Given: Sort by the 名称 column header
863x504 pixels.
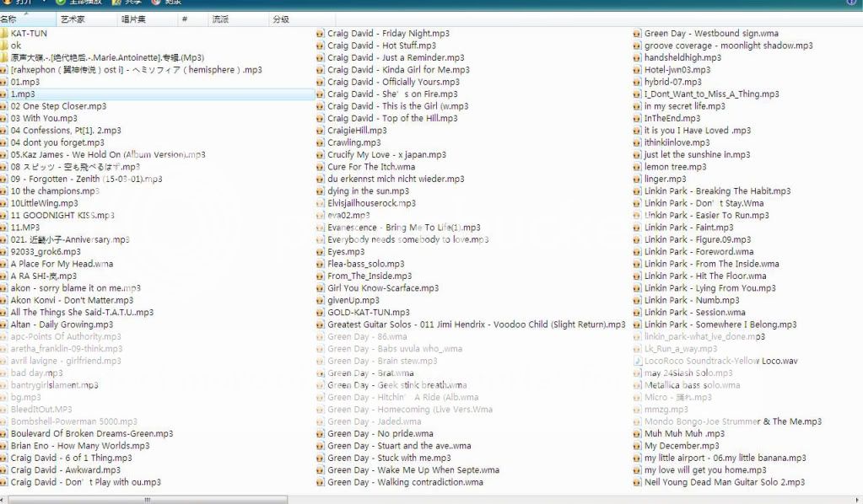Looking at the screenshot, I should pos(8,19).
